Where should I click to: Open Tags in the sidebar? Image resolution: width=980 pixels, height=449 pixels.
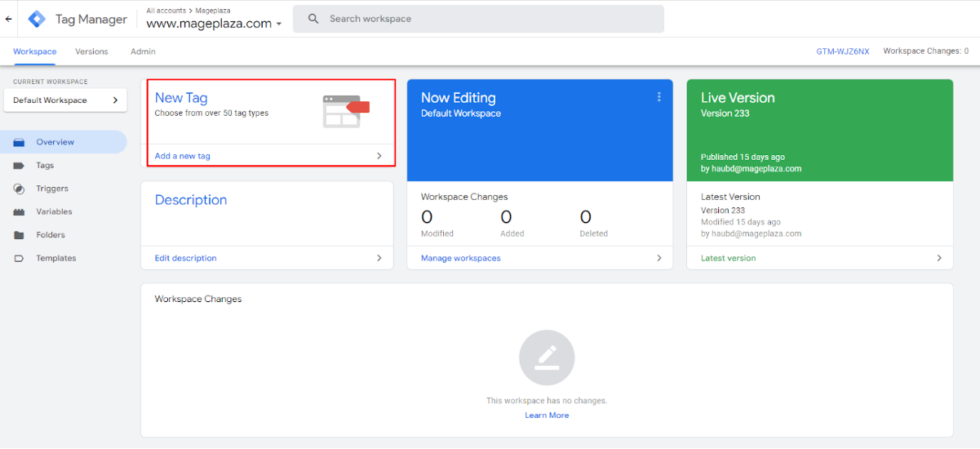64,166
